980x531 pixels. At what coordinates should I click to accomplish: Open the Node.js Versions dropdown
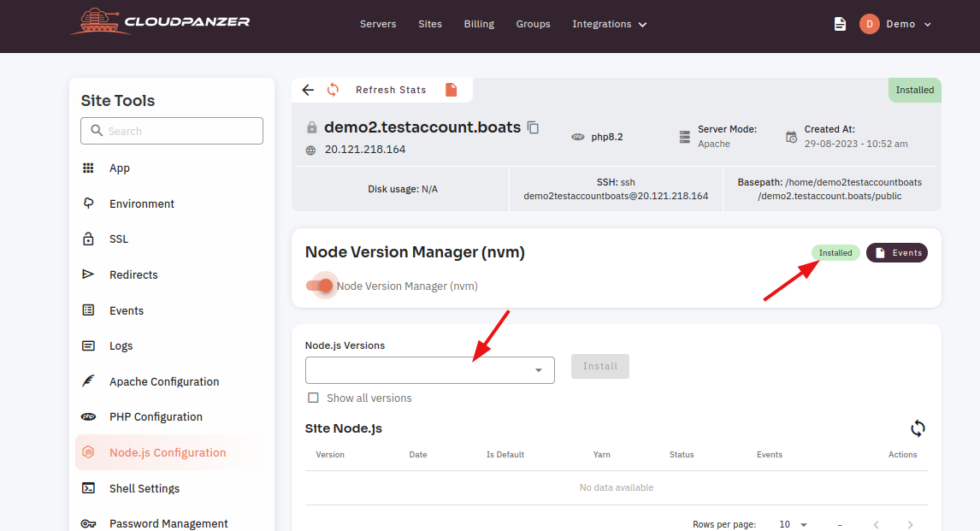tap(429, 370)
